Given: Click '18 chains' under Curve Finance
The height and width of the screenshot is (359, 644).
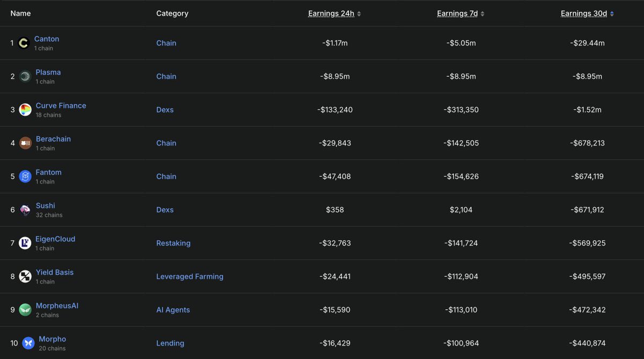Looking at the screenshot, I should click(48, 115).
